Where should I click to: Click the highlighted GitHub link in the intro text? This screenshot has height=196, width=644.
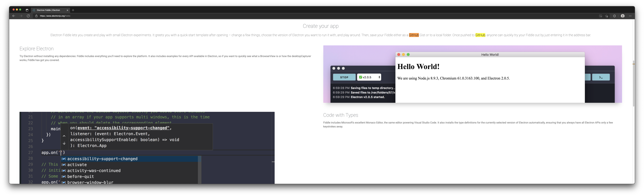pos(413,35)
